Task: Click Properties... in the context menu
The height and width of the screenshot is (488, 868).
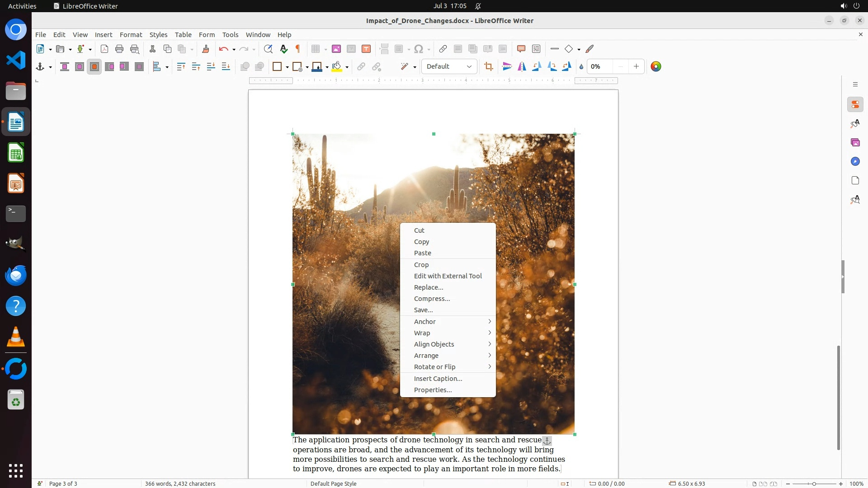Action: click(x=433, y=390)
